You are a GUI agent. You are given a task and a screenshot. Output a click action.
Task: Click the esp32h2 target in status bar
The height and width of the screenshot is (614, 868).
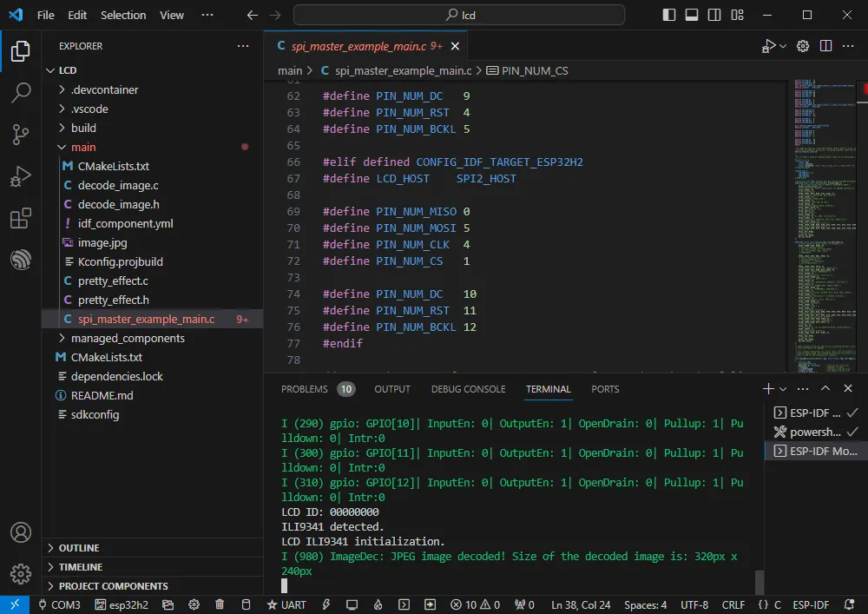click(123, 604)
